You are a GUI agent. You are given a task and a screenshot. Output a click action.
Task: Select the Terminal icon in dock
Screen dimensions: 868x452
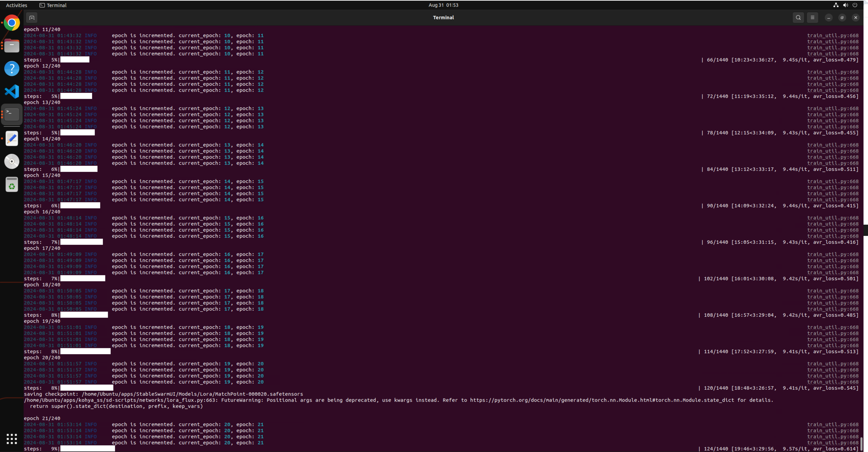pos(12,114)
